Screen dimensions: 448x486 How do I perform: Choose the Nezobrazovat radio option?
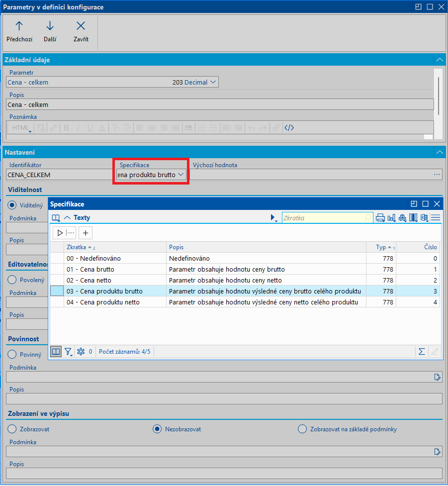tap(157, 429)
